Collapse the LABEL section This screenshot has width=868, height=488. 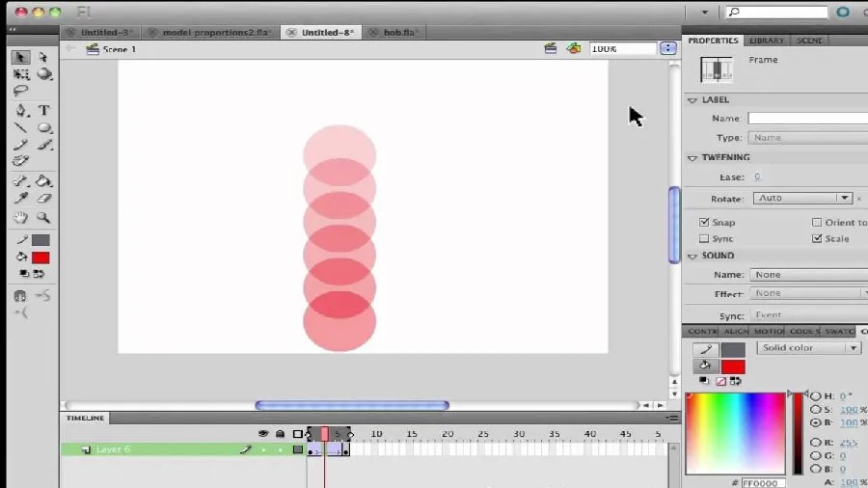tap(692, 100)
